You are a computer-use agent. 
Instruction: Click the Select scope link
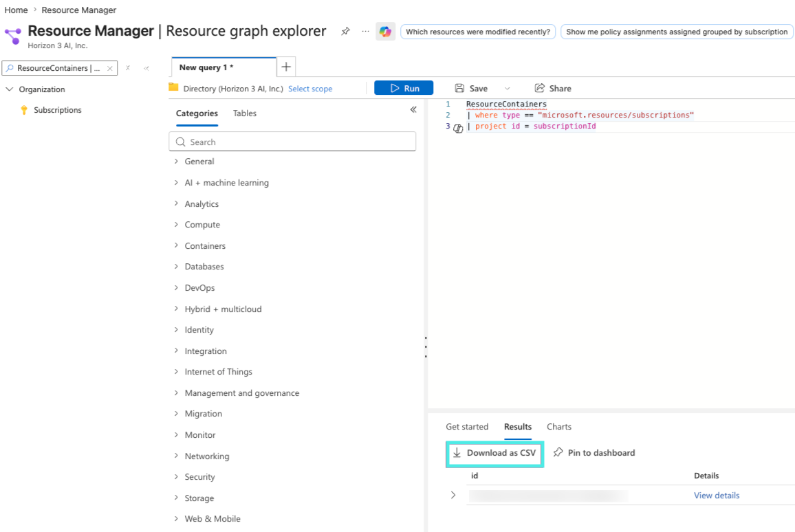click(x=310, y=89)
